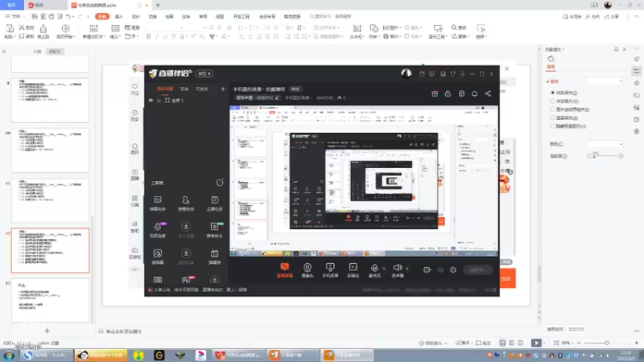Click the modify room title button
The height and width of the screenshot is (362, 644).
pyautogui.click(x=295, y=88)
